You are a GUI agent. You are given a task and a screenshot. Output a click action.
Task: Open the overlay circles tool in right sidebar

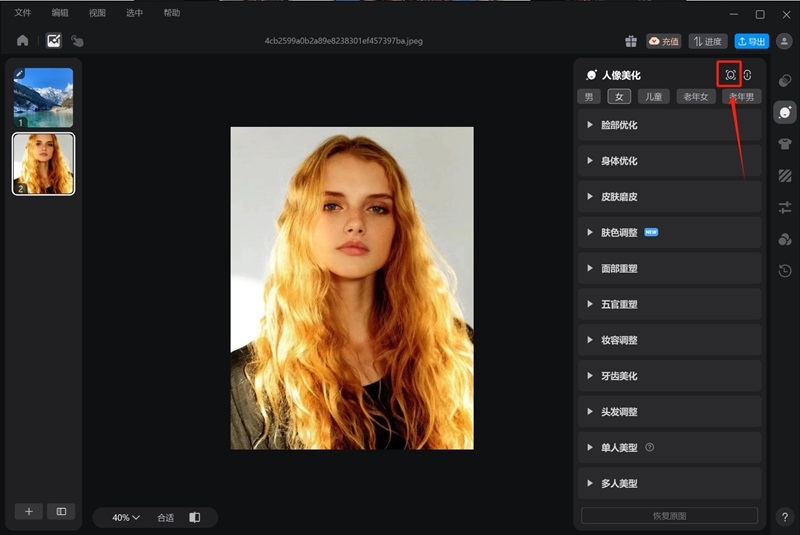(x=785, y=81)
